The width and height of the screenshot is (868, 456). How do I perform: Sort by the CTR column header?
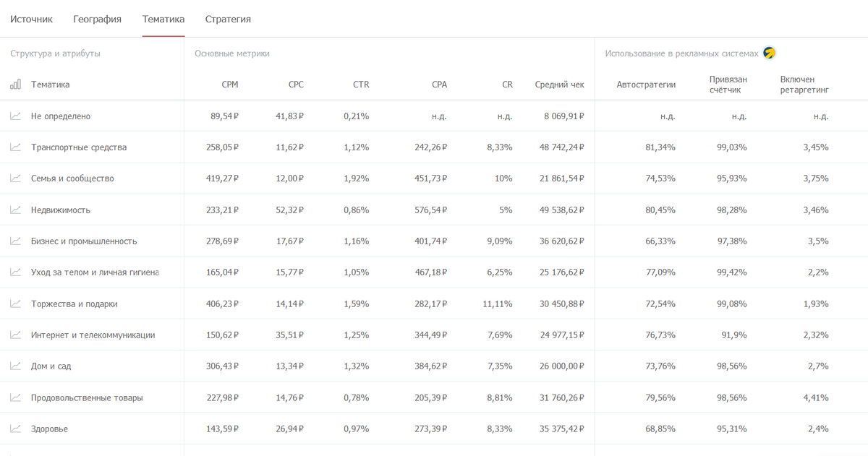(360, 85)
